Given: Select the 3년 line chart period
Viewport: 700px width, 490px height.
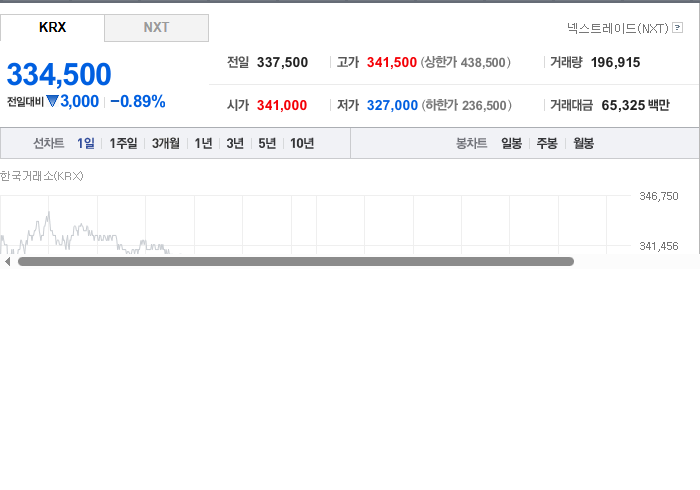Looking at the screenshot, I should 235,143.
